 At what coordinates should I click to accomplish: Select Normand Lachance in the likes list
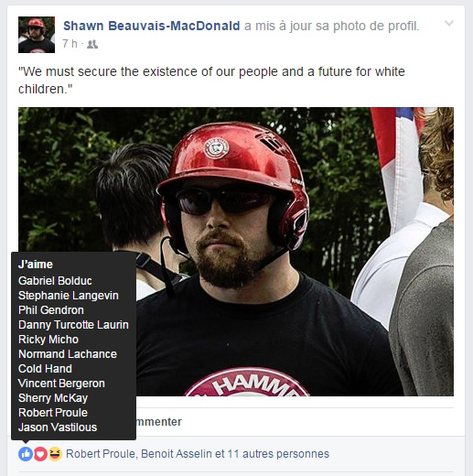coord(68,354)
